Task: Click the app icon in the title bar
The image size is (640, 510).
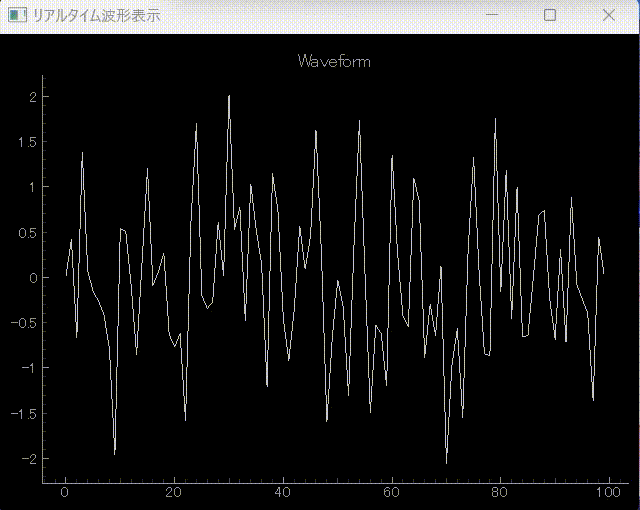Action: click(17, 16)
